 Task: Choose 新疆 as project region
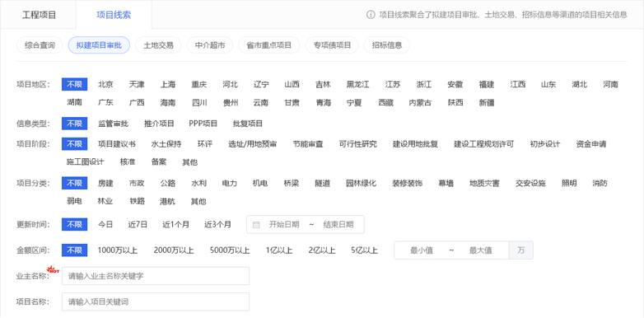pos(486,103)
